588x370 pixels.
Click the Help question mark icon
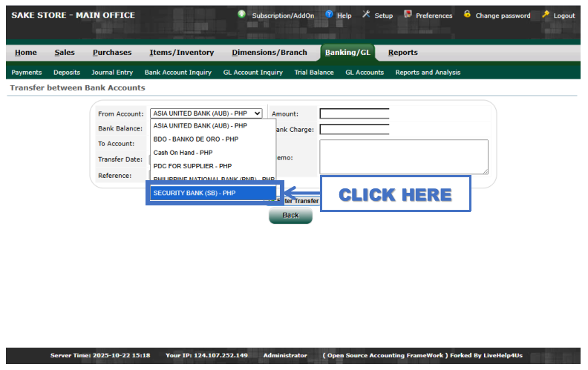pyautogui.click(x=329, y=15)
